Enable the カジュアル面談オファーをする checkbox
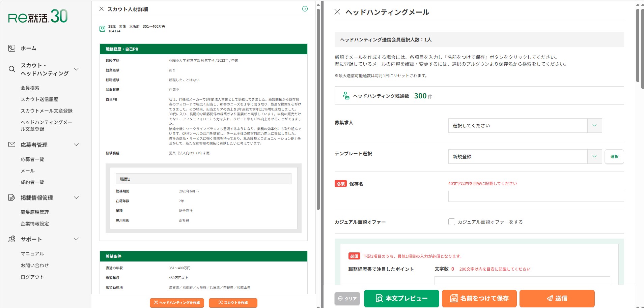The height and width of the screenshot is (308, 644). [x=452, y=222]
